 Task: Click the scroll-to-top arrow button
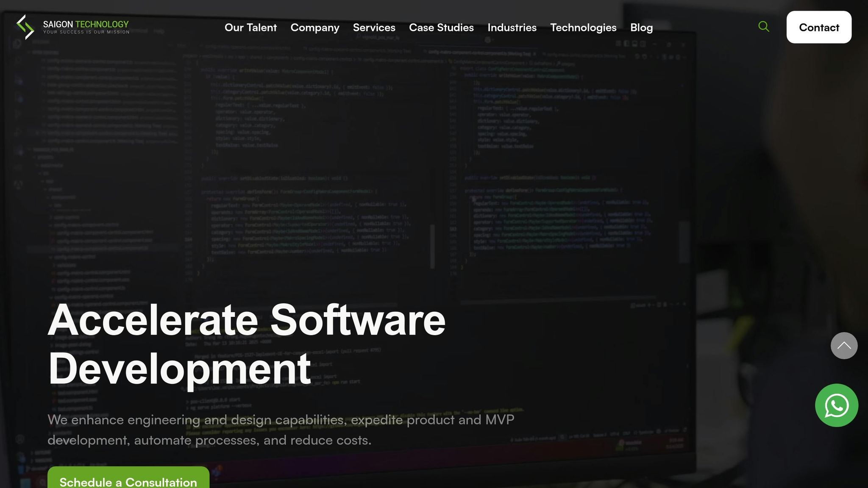pos(843,346)
